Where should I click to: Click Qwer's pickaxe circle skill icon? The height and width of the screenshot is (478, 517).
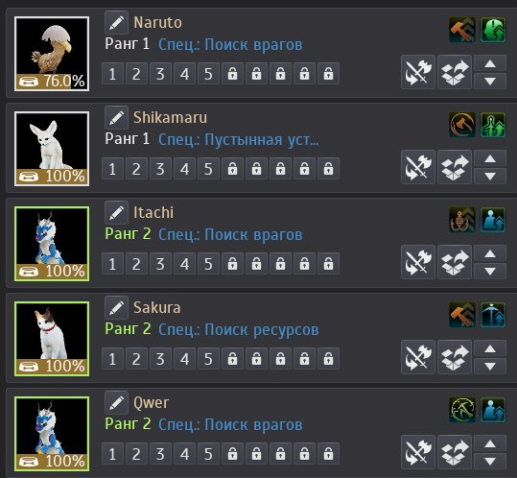coord(462,410)
